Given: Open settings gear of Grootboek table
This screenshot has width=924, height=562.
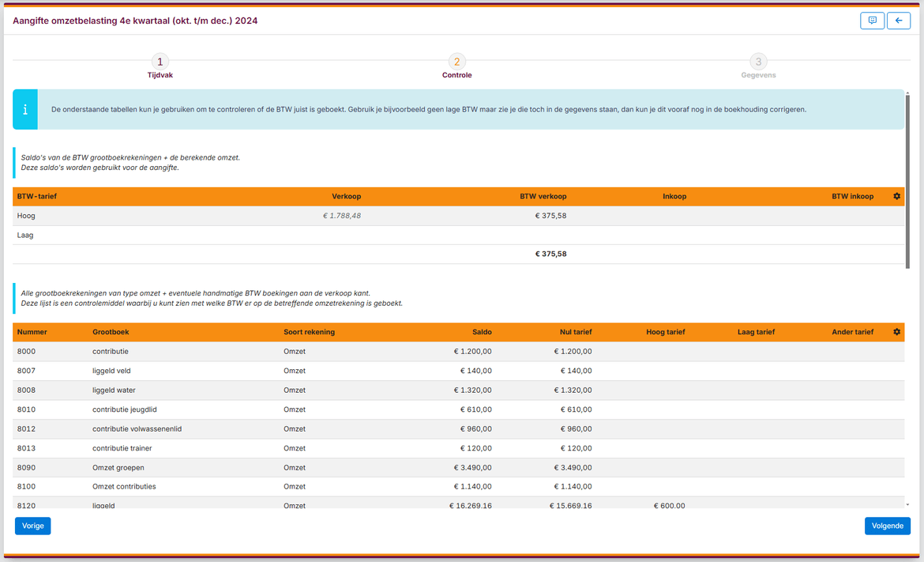Looking at the screenshot, I should click(x=897, y=332).
